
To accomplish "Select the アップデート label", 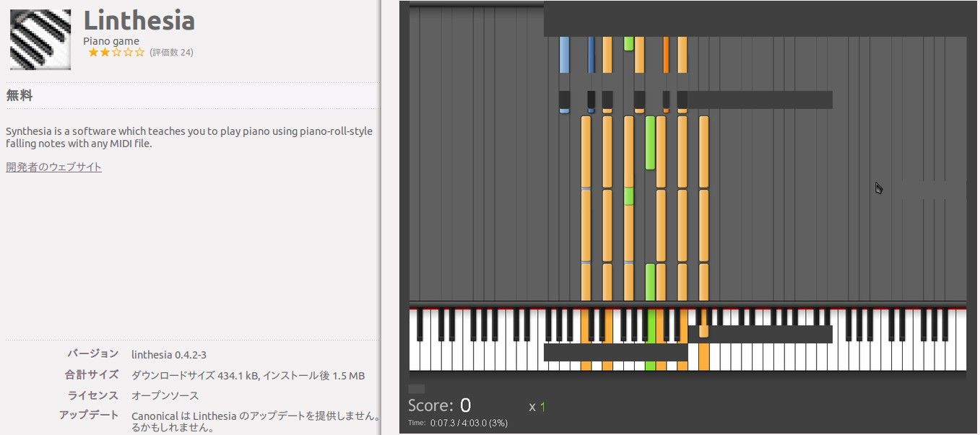I will pyautogui.click(x=88, y=415).
